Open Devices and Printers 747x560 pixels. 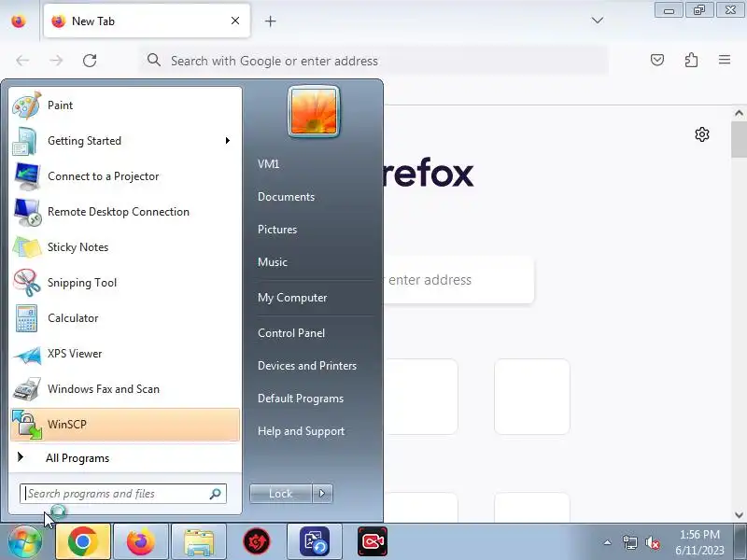pyautogui.click(x=307, y=366)
